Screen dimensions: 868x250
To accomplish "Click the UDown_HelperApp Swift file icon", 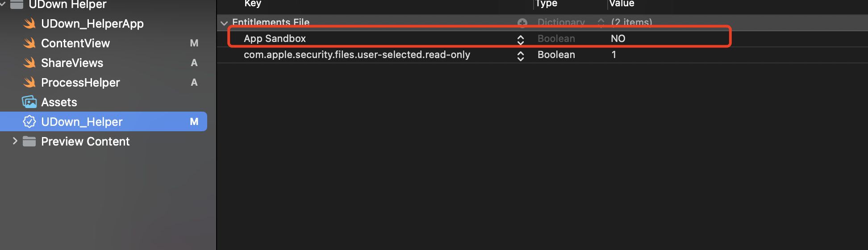I will pyautogui.click(x=29, y=24).
